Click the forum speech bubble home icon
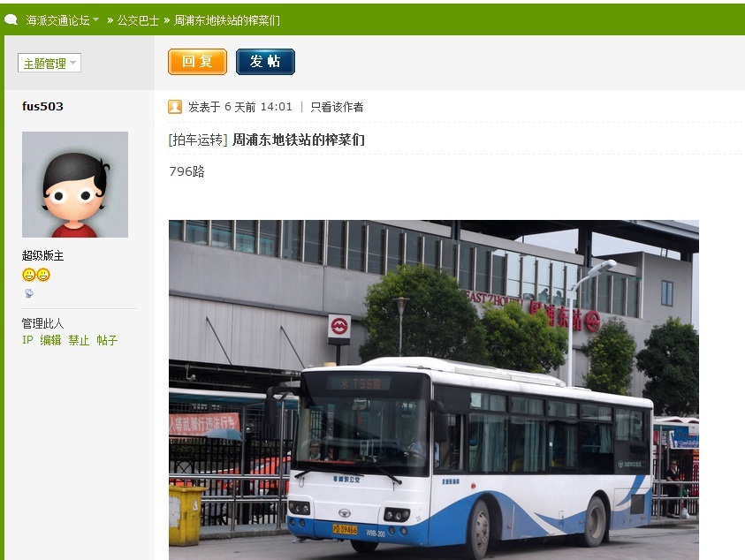745x560 pixels. [11, 19]
